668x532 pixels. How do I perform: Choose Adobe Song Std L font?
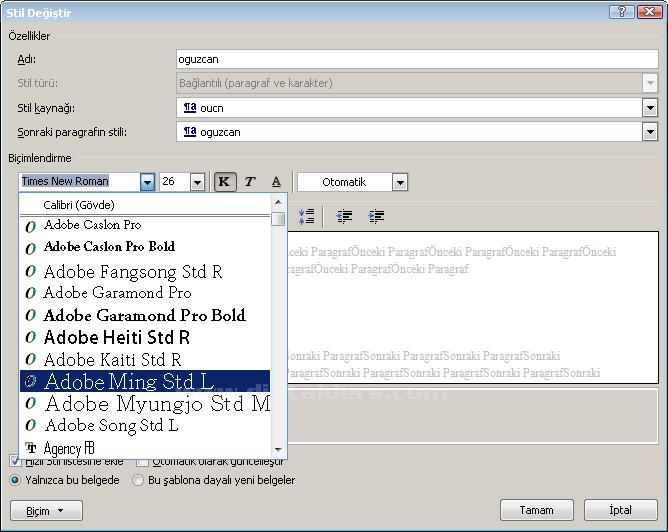pyautogui.click(x=145, y=425)
